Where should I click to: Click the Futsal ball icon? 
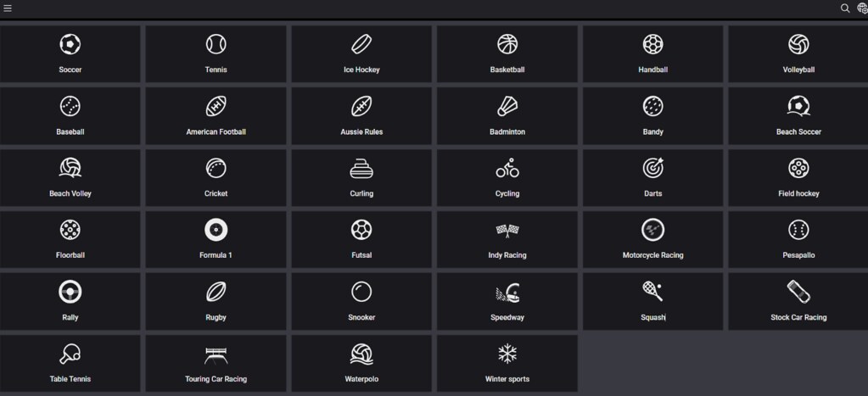tap(361, 230)
